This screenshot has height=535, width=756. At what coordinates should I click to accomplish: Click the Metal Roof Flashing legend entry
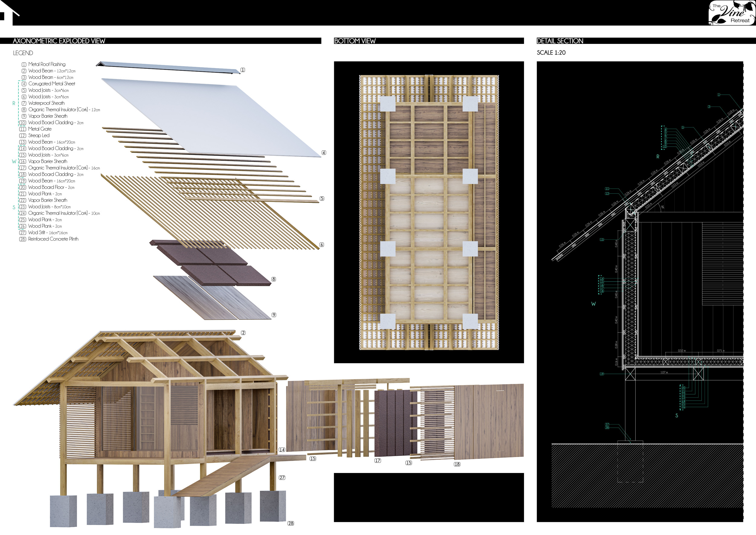coord(47,64)
